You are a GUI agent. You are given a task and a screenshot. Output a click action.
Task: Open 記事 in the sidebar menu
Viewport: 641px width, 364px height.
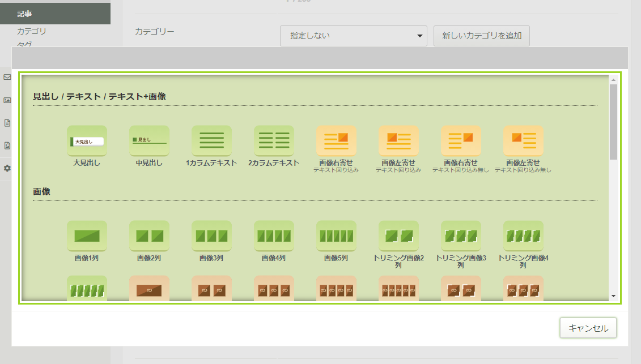click(24, 14)
